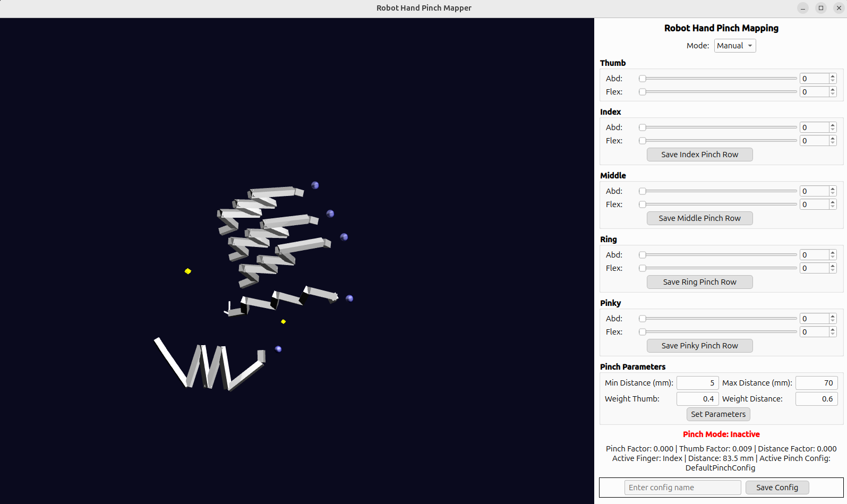Save the Index pinch row
The image size is (847, 504).
700,155
